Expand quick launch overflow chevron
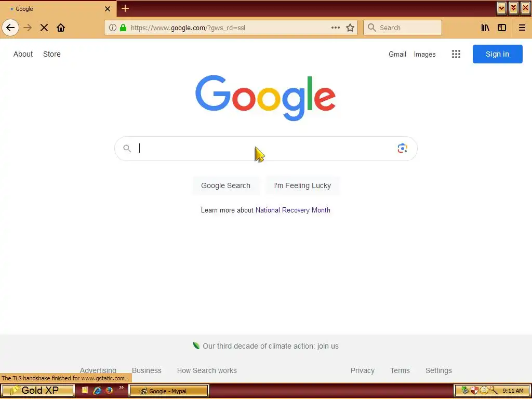 pyautogui.click(x=122, y=388)
